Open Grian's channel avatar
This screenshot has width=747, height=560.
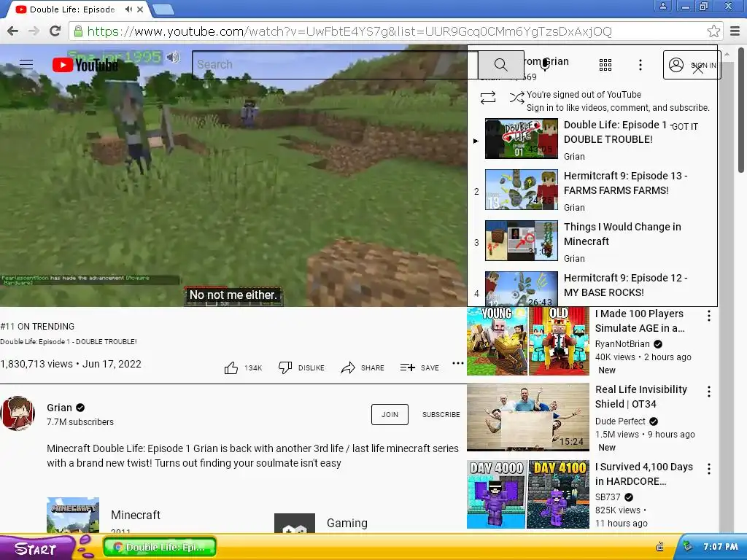[18, 413]
